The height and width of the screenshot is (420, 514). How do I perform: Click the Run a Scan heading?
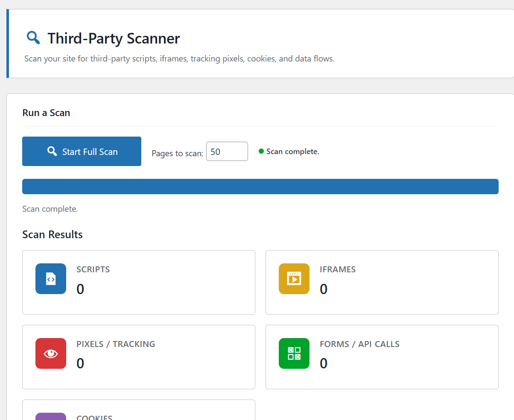[46, 113]
